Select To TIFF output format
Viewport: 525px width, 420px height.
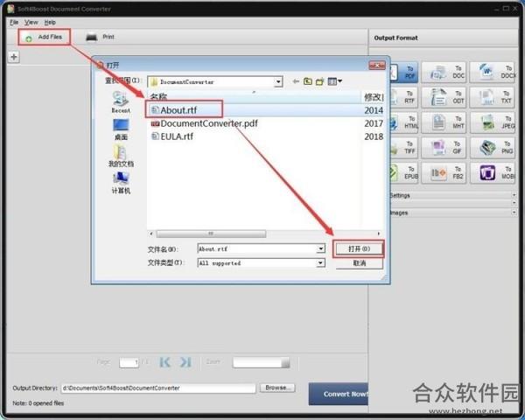point(403,148)
